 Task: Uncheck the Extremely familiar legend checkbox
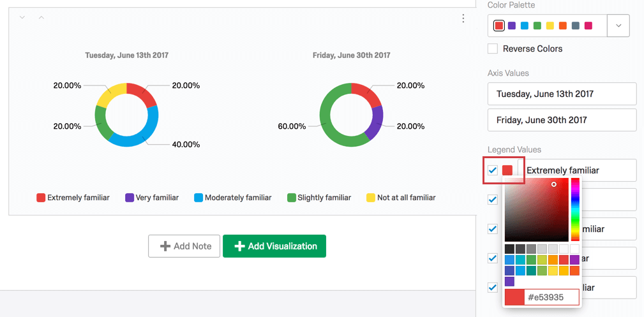pyautogui.click(x=493, y=170)
